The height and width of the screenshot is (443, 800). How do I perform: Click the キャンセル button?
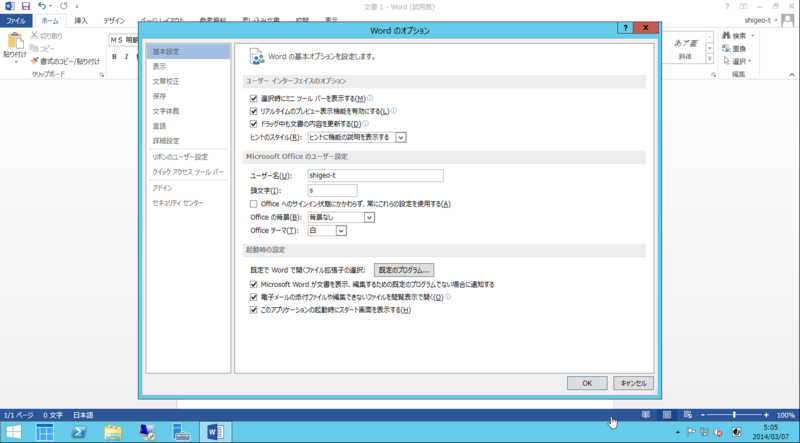pos(633,383)
